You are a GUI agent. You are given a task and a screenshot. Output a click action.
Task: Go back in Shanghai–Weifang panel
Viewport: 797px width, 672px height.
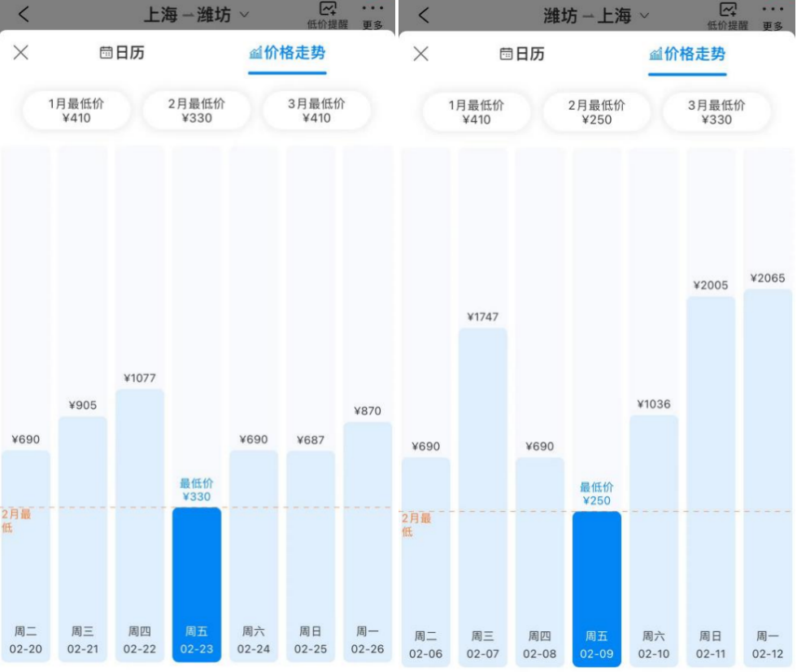[x=24, y=14]
